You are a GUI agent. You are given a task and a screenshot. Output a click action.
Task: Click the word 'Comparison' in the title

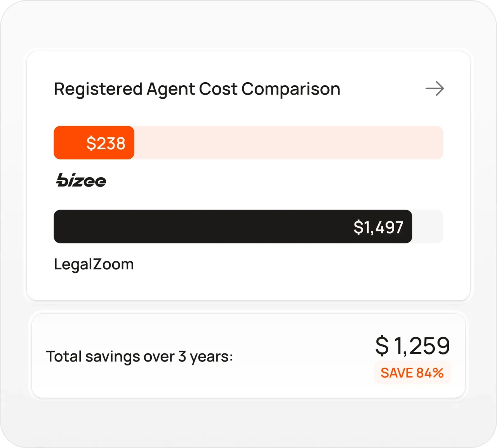tap(291, 89)
